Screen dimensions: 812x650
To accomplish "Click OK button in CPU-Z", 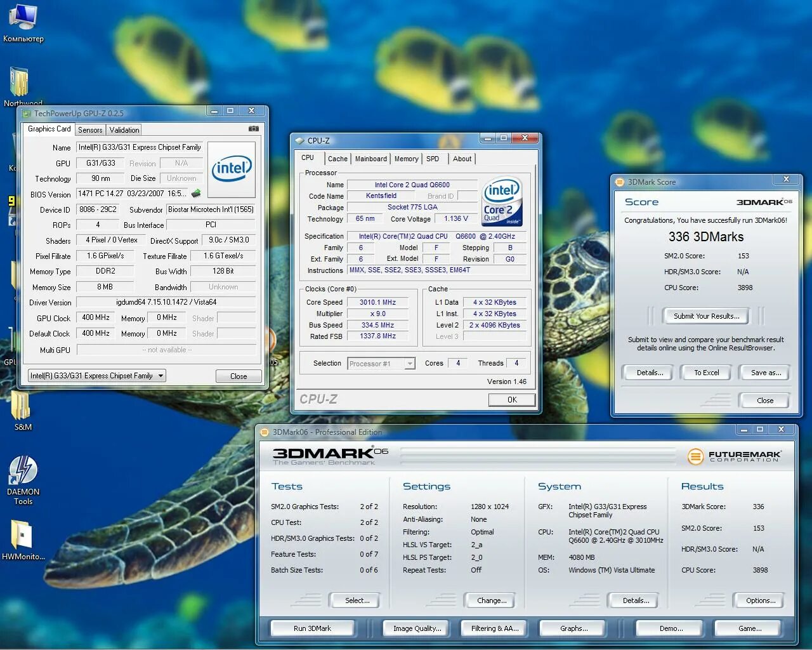I will pyautogui.click(x=512, y=399).
